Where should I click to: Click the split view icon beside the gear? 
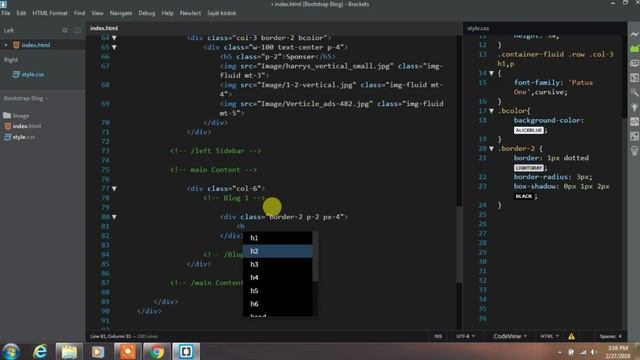coord(77,30)
